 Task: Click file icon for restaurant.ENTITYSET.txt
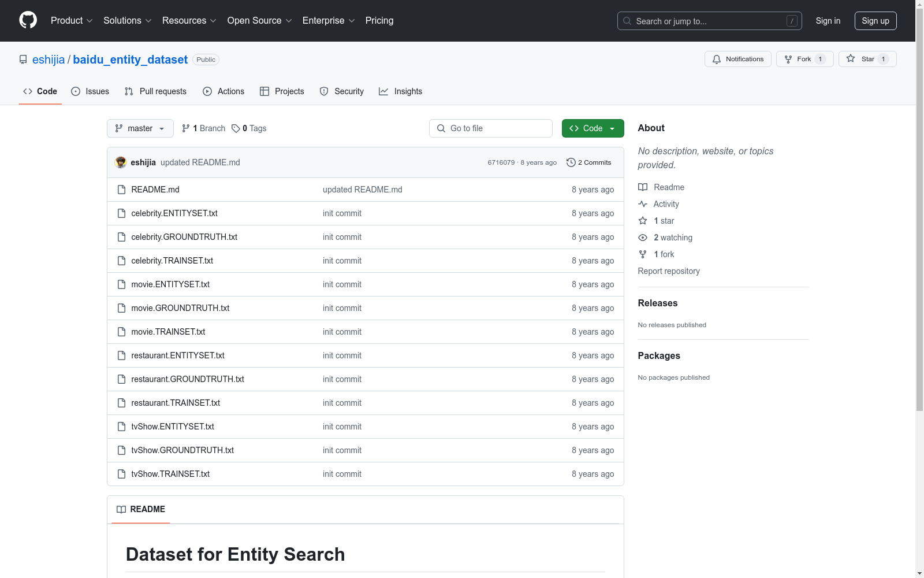pyautogui.click(x=121, y=355)
